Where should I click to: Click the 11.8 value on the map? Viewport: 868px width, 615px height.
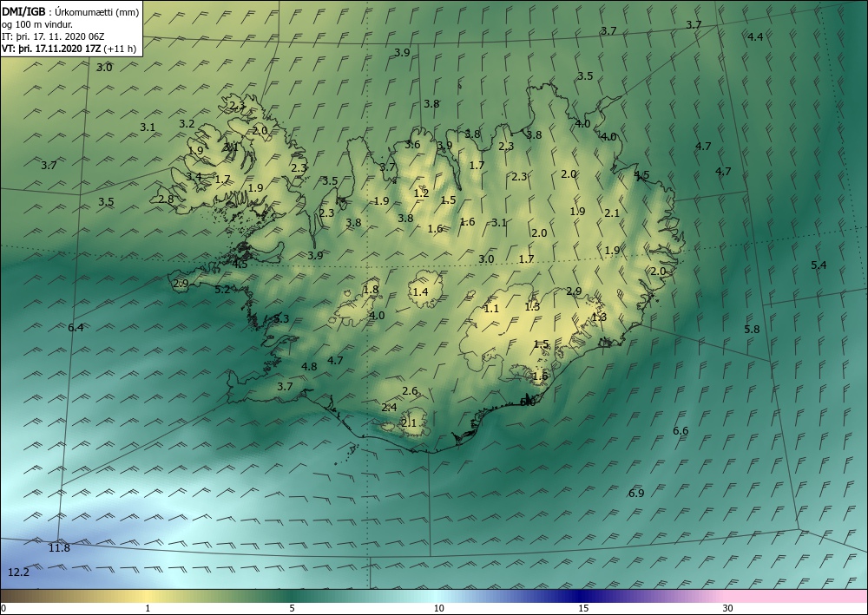[59, 548]
